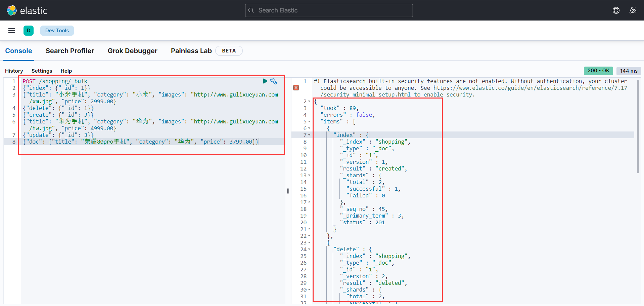The width and height of the screenshot is (644, 306).
Task: Click the "result" : "deleted" line
Action: coord(373,283)
